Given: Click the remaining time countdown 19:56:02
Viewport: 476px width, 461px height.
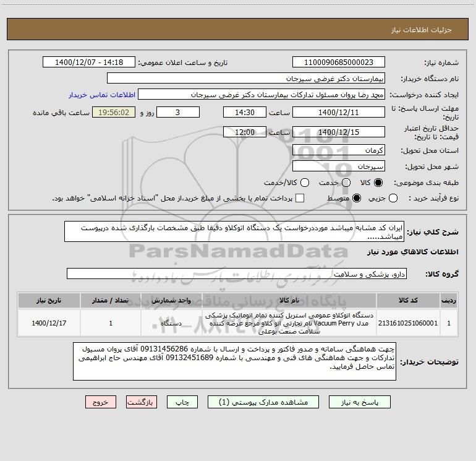Looking at the screenshot, I should pos(114,112).
